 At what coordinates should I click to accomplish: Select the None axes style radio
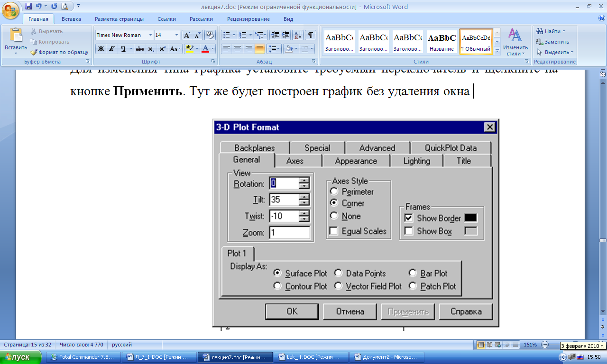pyautogui.click(x=334, y=216)
